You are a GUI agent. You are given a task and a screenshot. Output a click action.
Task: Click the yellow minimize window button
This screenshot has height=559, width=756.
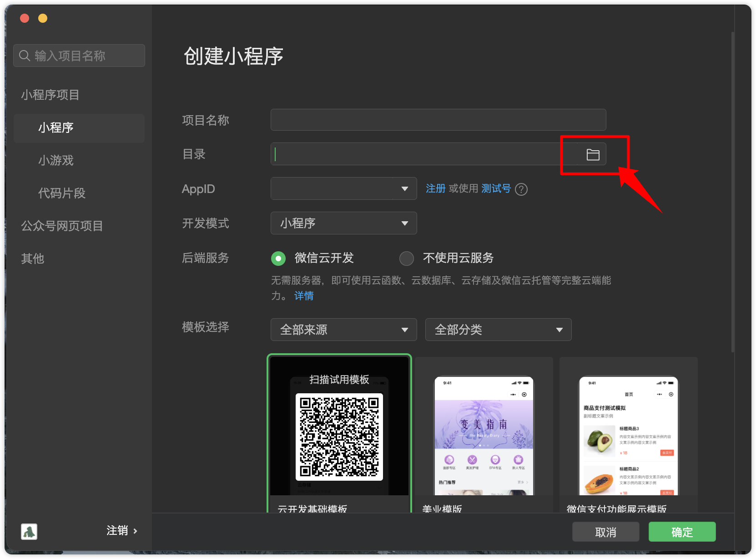[43, 18]
